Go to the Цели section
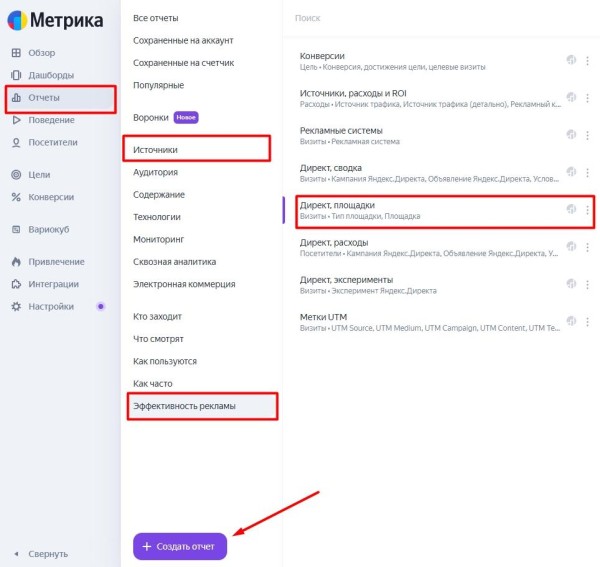The height and width of the screenshot is (567, 600). point(39,174)
